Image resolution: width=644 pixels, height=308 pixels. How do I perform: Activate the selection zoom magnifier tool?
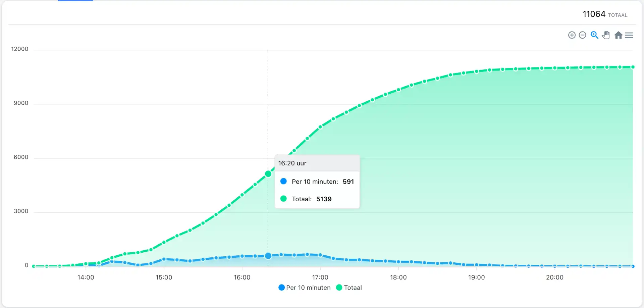pos(594,35)
